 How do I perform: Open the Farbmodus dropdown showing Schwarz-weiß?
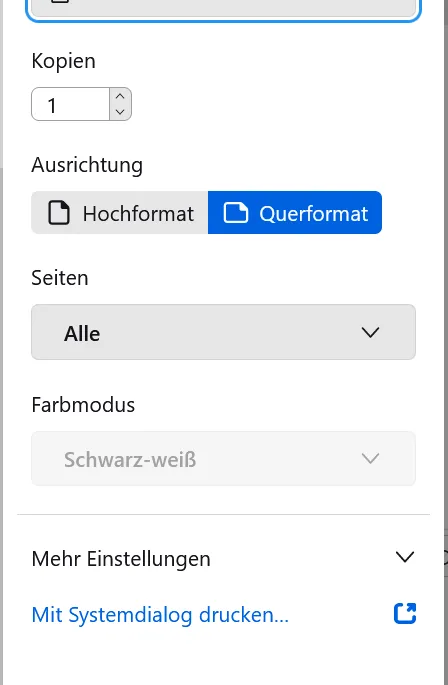(223, 459)
